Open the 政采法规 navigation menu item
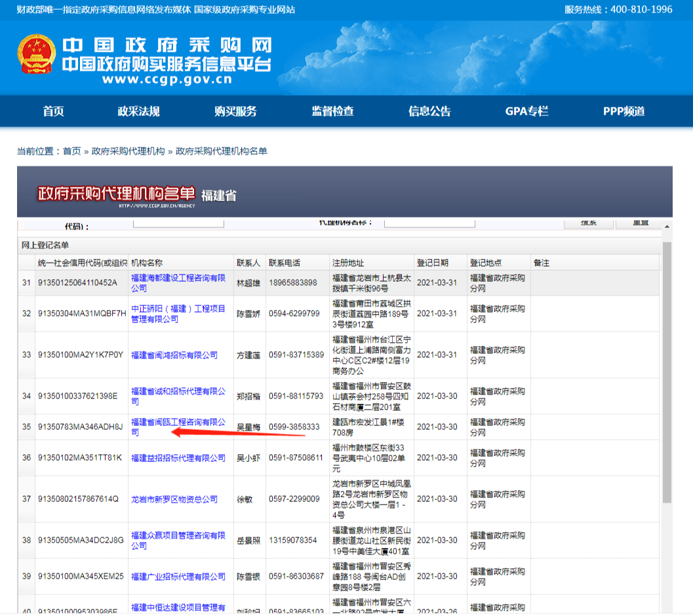 (138, 111)
